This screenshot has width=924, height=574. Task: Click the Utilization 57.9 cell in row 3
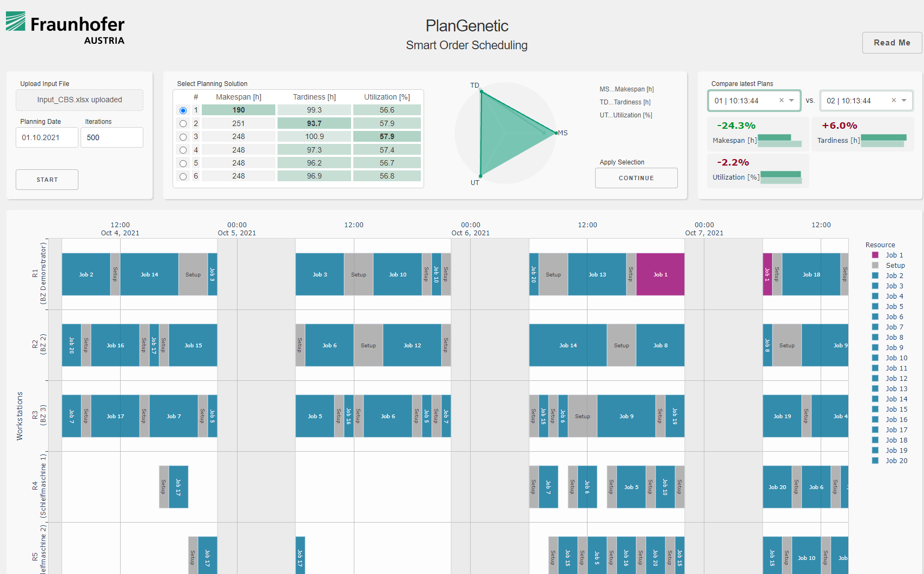click(387, 137)
